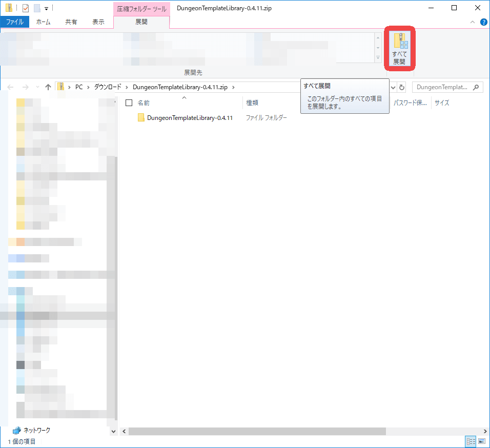The width and height of the screenshot is (490, 448).
Task: Click the Extract All (すべて展開) button
Action: point(399,49)
